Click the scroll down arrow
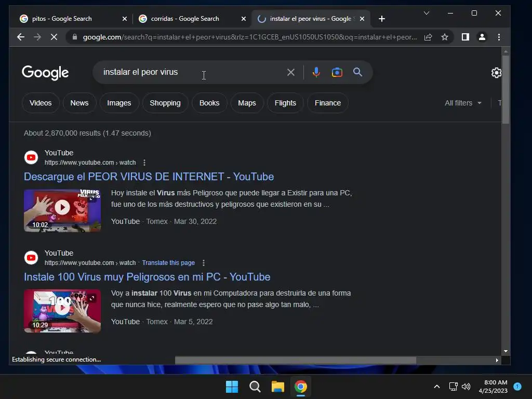The width and height of the screenshot is (532, 399). point(506,352)
